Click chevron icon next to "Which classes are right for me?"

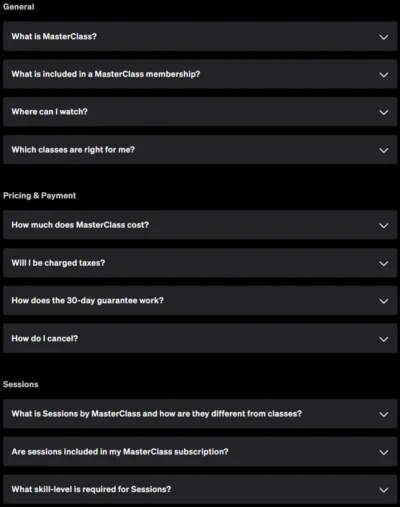[x=384, y=150]
